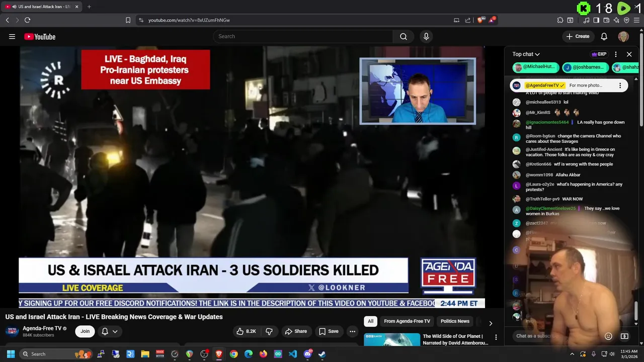Save the video to a playlist
This screenshot has width=644, height=362.
(329, 331)
